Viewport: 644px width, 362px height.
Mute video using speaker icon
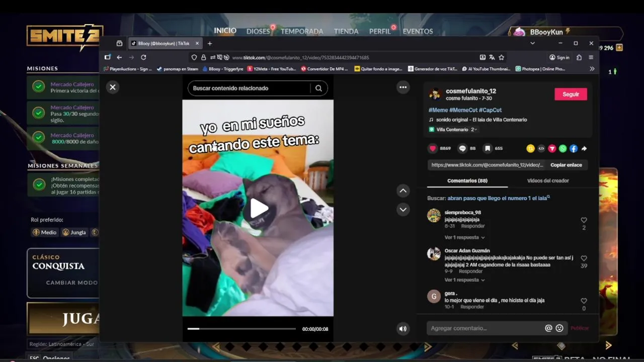point(403,329)
